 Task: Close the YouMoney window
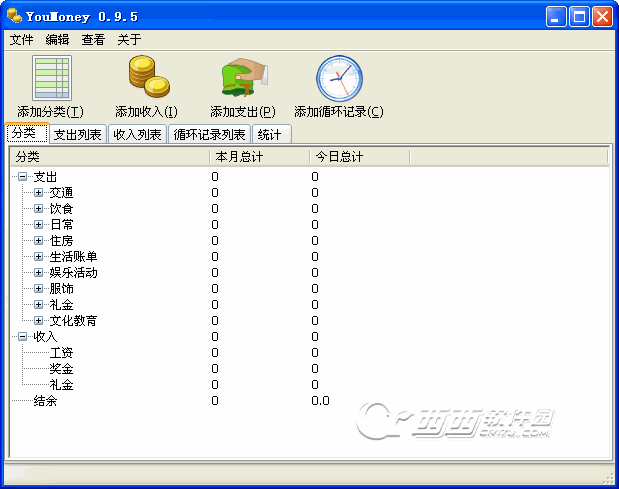point(602,17)
